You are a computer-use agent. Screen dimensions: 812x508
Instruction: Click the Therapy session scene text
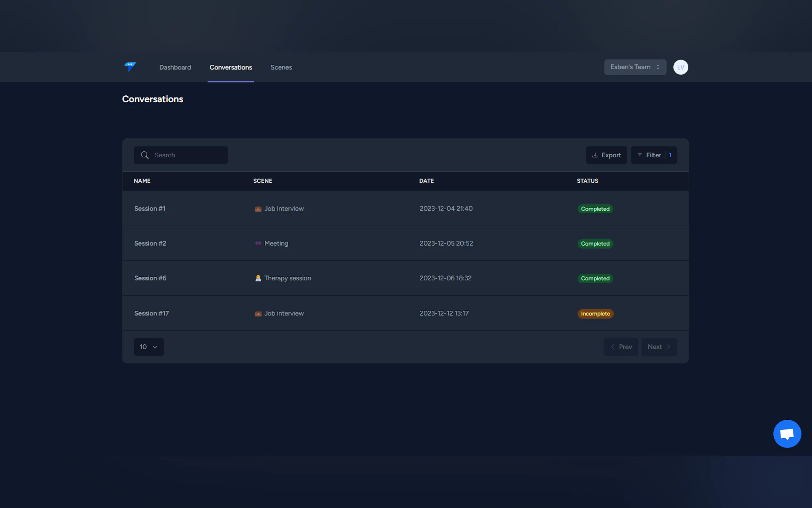pyautogui.click(x=287, y=278)
